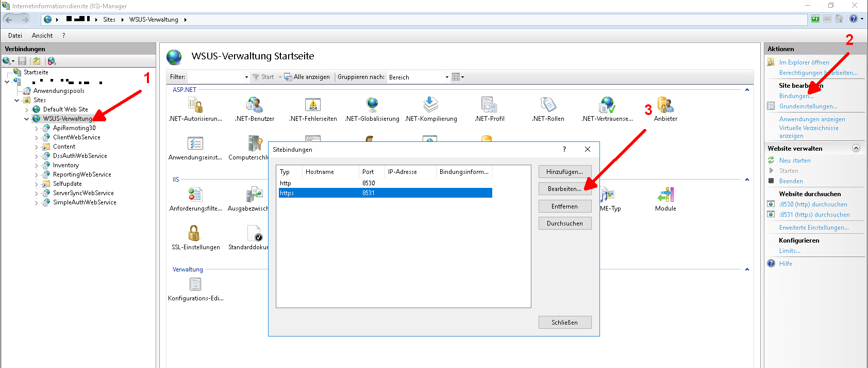Open the Anforderungsfilterung icon
868x368 pixels.
[195, 196]
